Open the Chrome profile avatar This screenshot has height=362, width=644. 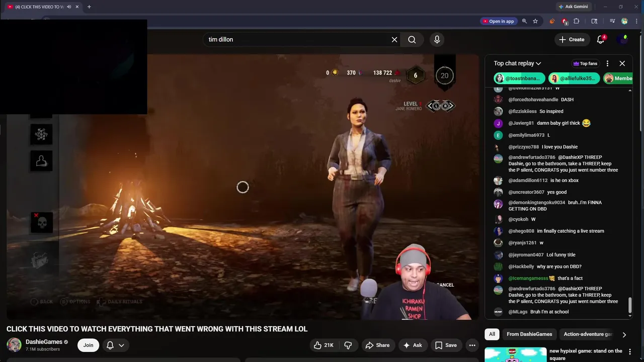[624, 21]
